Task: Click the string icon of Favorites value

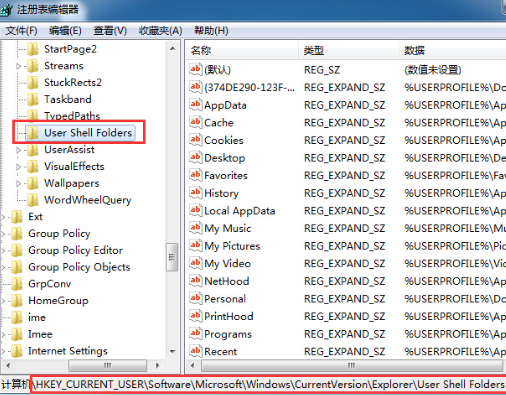Action: point(196,175)
